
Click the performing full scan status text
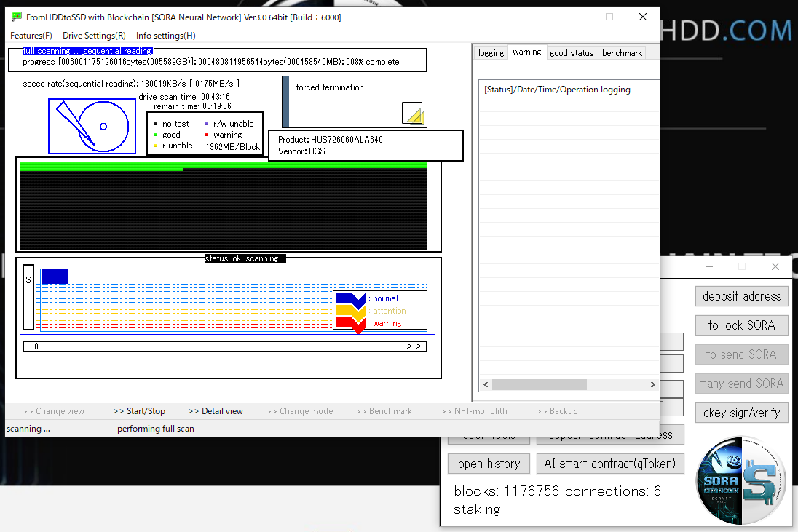(x=156, y=428)
